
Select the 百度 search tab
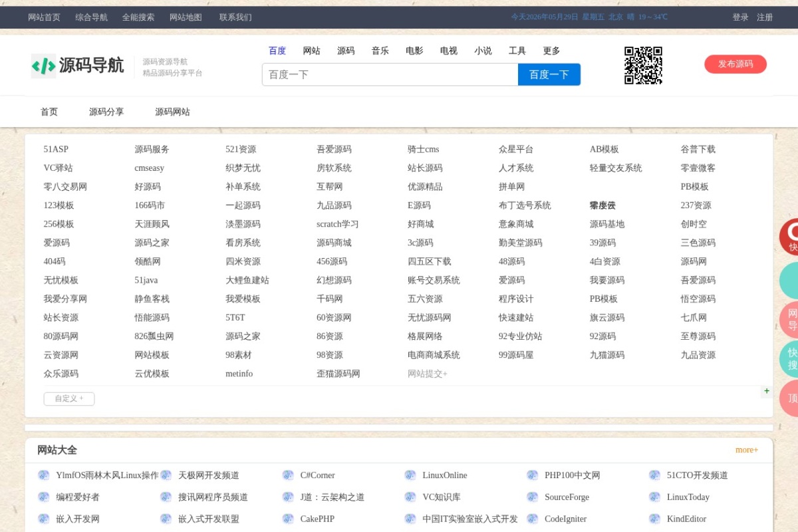(277, 51)
